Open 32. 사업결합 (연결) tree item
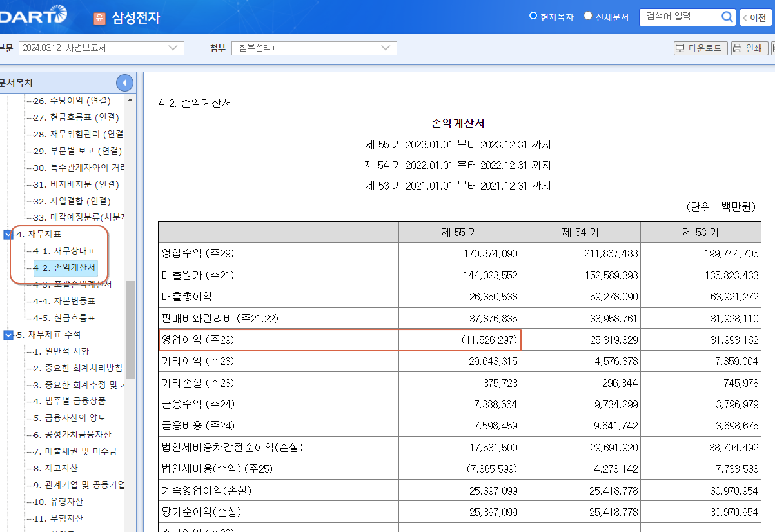This screenshot has height=532, width=775. (x=72, y=201)
